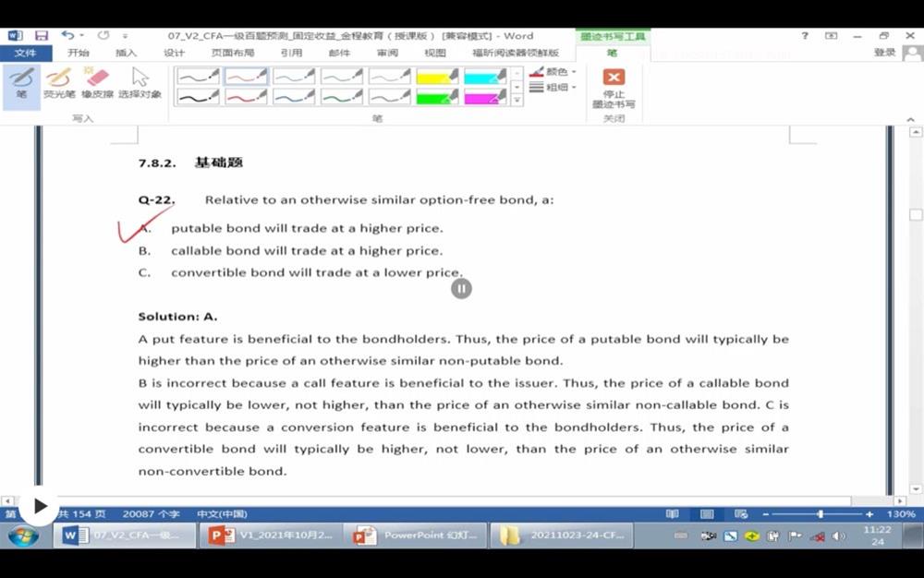Switch to the Mailings (邮件) tab

(x=339, y=53)
